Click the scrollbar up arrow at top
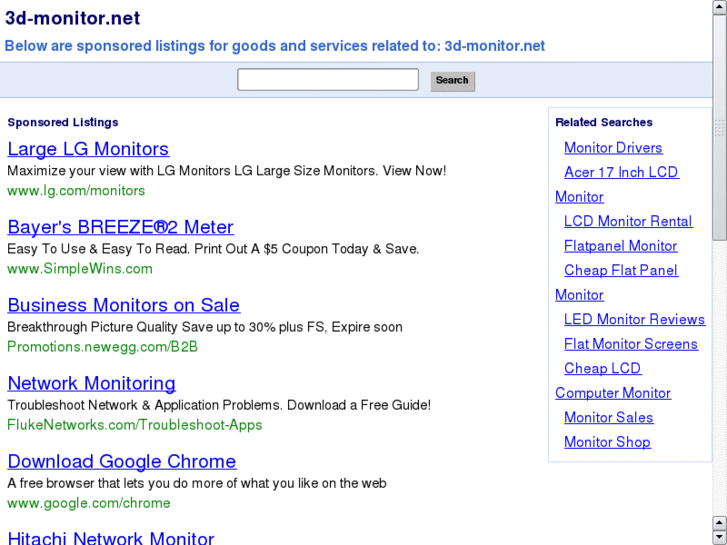The height and width of the screenshot is (545, 727). point(720,7)
